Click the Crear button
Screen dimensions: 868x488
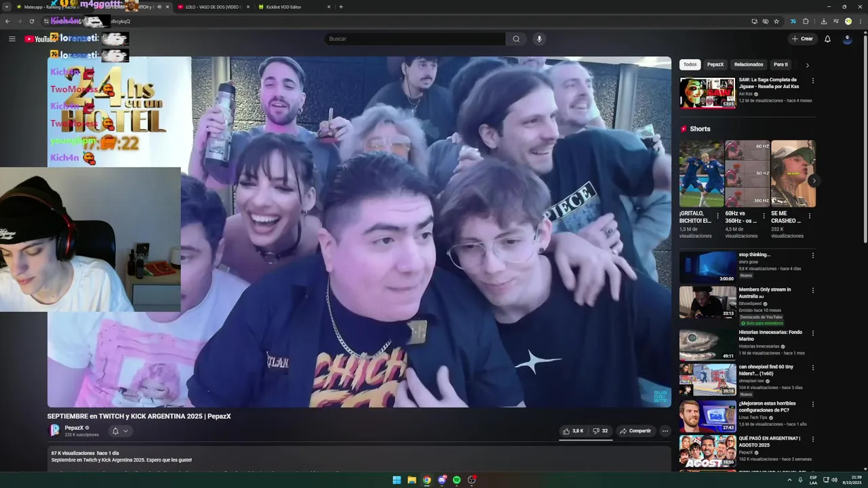[803, 39]
